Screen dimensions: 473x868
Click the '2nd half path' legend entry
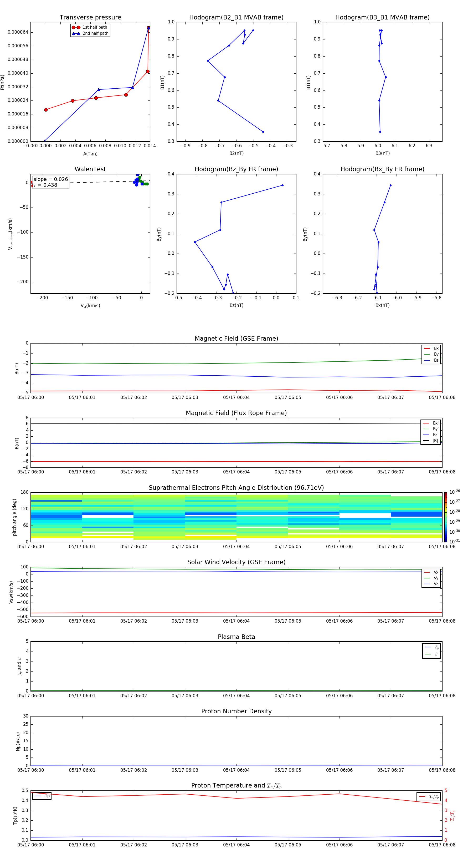tap(90, 33)
